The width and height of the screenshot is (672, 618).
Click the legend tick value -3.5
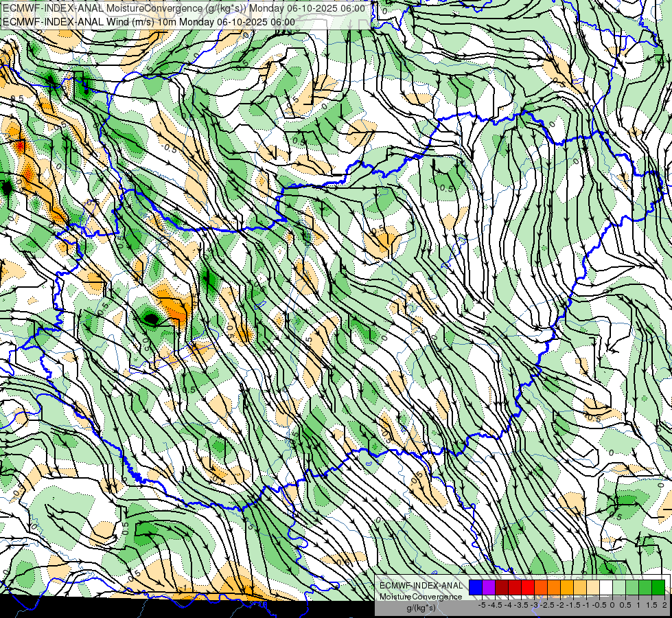point(522,605)
